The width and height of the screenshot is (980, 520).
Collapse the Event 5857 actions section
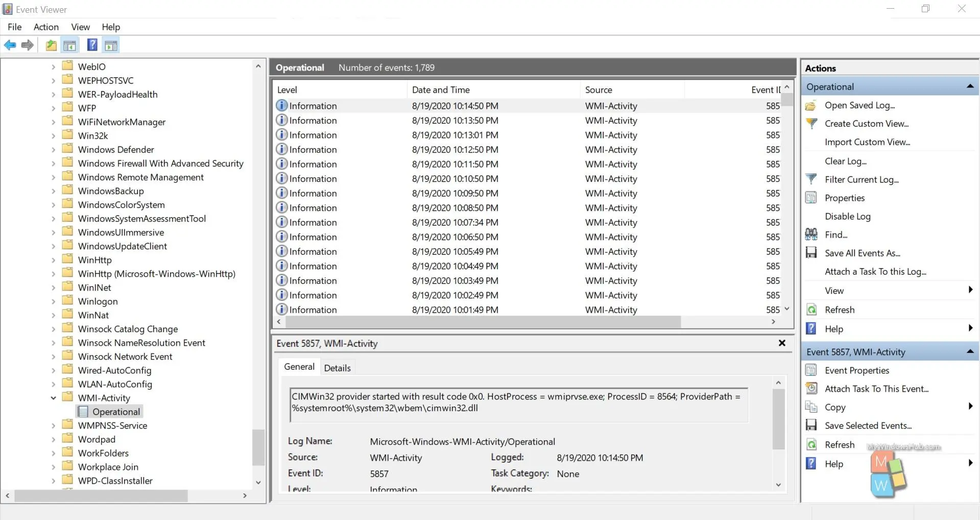(970, 351)
